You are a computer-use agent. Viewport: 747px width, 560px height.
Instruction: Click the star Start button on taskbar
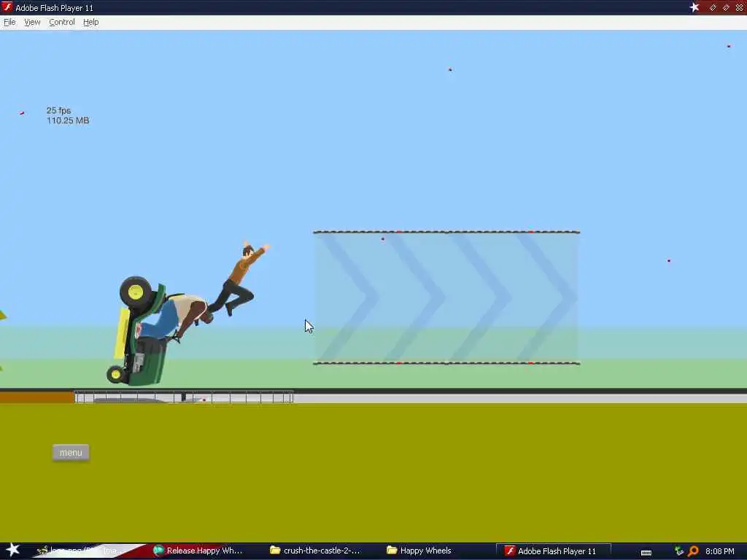click(12, 551)
